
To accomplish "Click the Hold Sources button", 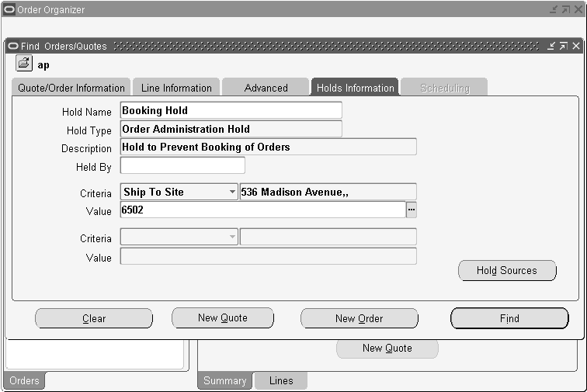I will pos(507,270).
